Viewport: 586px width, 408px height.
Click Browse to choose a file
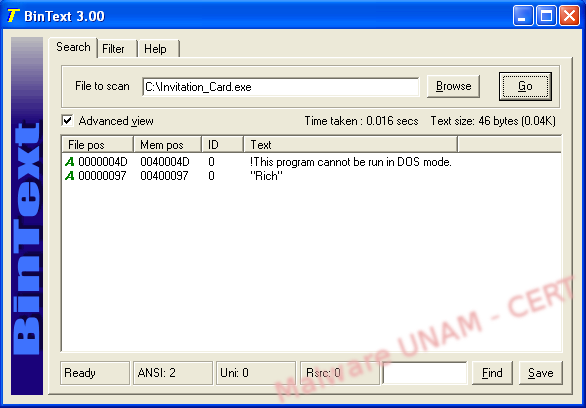(x=453, y=86)
